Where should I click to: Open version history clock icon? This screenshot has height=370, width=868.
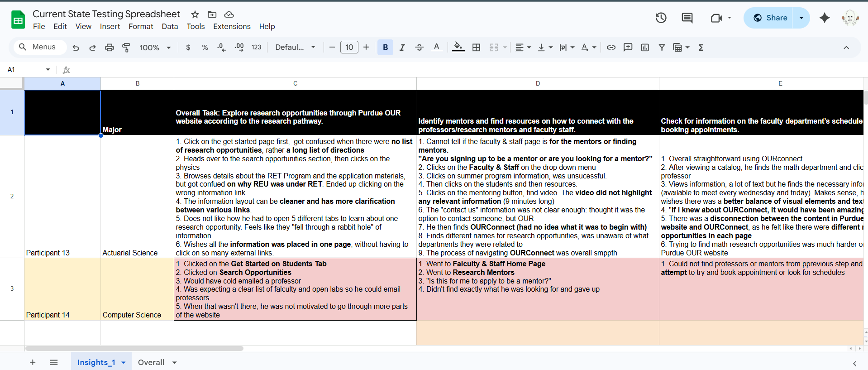click(x=661, y=18)
